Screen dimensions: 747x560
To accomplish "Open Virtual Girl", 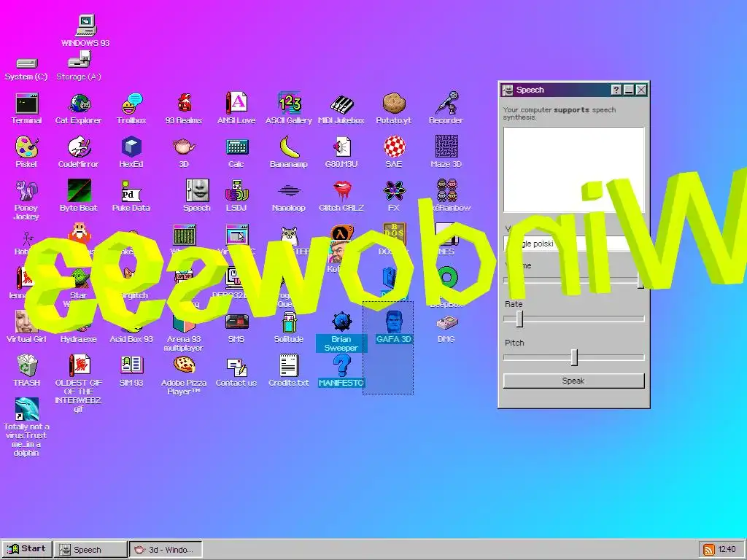I will [x=27, y=327].
